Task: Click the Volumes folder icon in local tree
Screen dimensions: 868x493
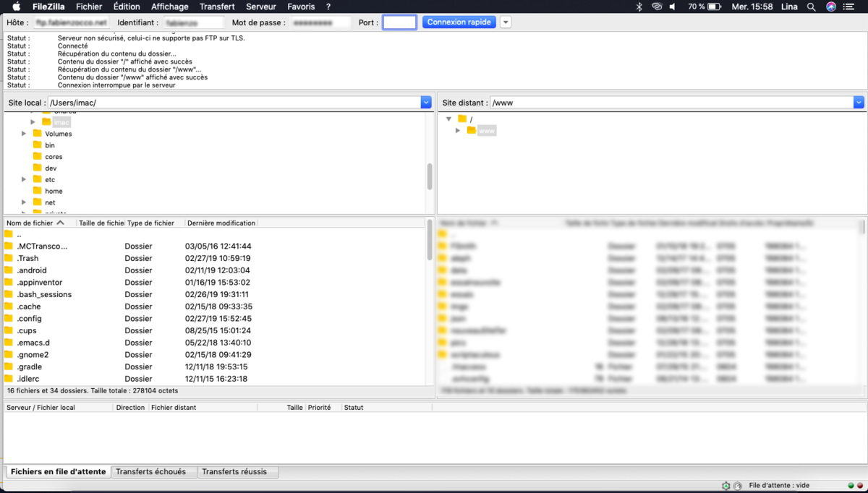Action: (x=38, y=134)
